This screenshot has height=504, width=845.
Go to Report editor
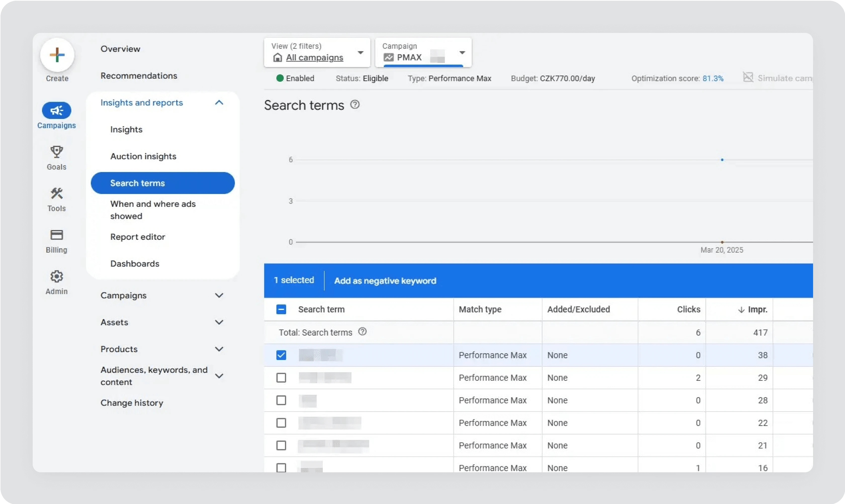coord(138,237)
